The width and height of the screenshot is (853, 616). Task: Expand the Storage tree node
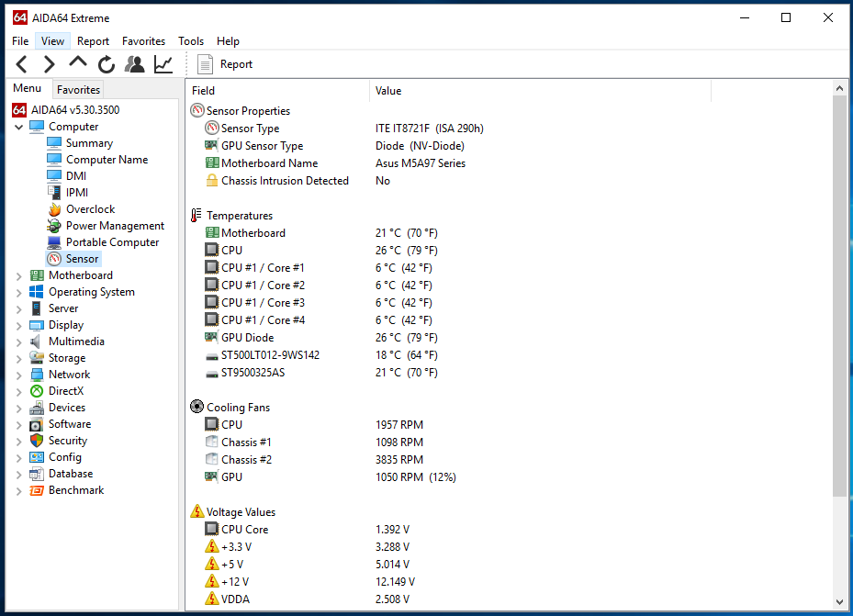(x=19, y=359)
